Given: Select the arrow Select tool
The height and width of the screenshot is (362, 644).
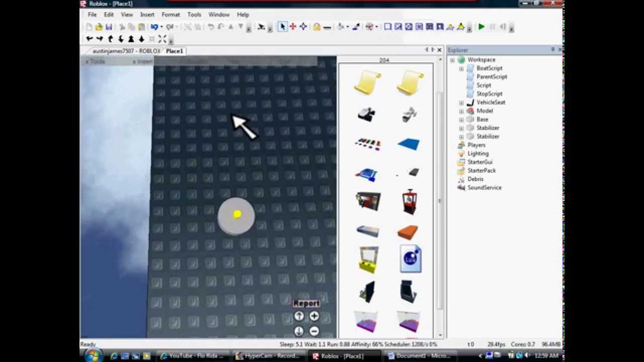Looking at the screenshot, I should (x=282, y=27).
